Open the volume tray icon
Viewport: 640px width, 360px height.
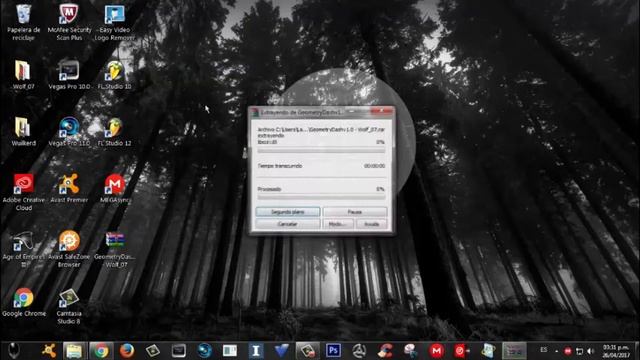591,351
